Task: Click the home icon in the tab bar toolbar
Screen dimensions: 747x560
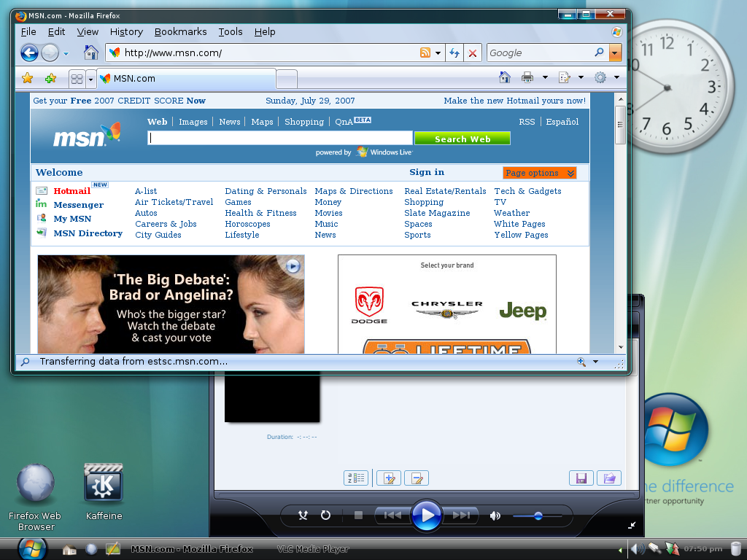Action: 505,77
